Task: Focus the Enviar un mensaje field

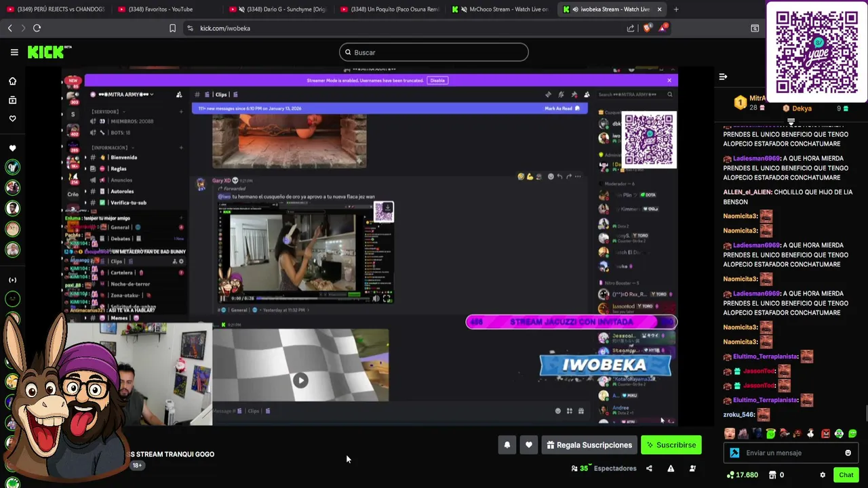Action: (791, 453)
